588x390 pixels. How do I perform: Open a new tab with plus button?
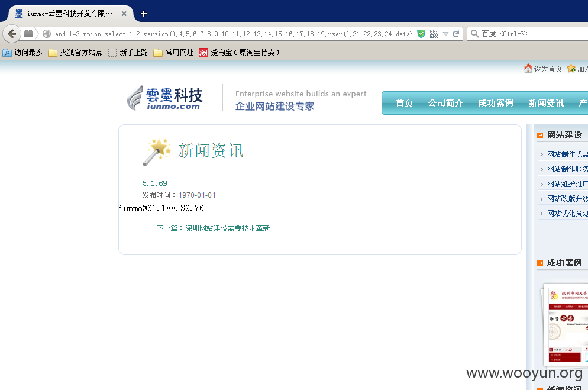click(x=143, y=14)
